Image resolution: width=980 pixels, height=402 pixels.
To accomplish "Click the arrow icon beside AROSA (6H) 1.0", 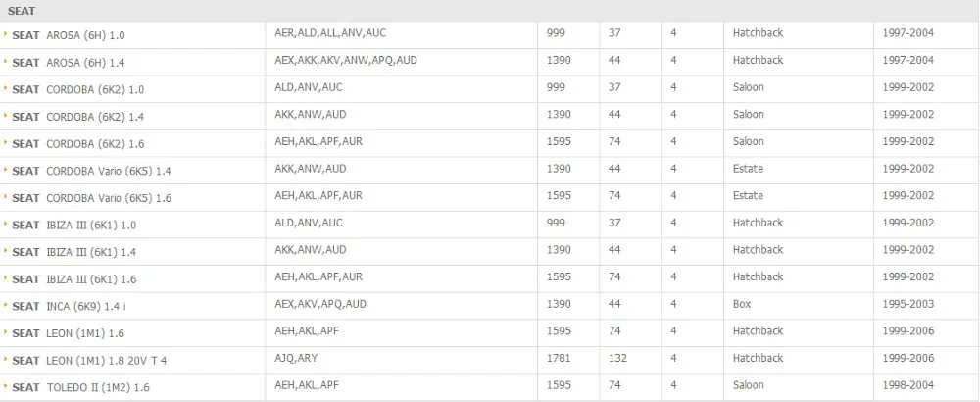I will coord(6,34).
